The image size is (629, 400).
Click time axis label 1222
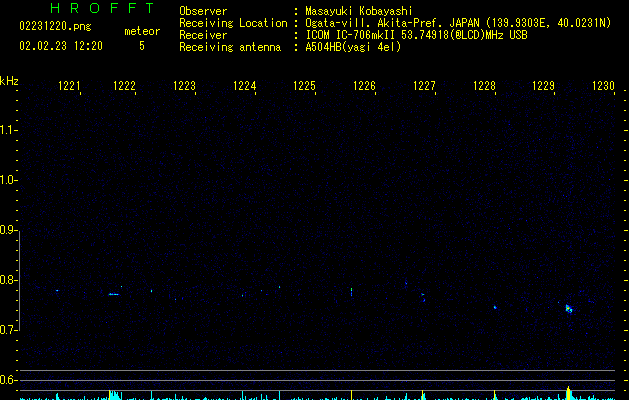(x=124, y=85)
